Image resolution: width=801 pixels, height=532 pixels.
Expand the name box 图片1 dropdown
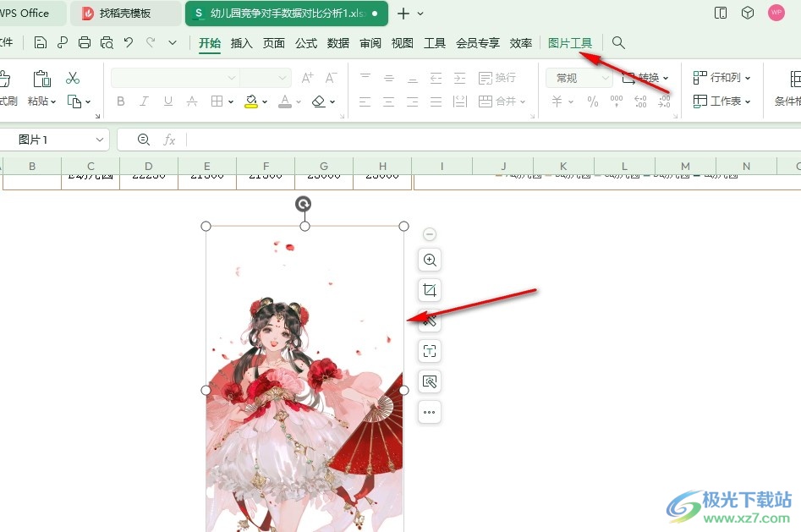click(100, 140)
